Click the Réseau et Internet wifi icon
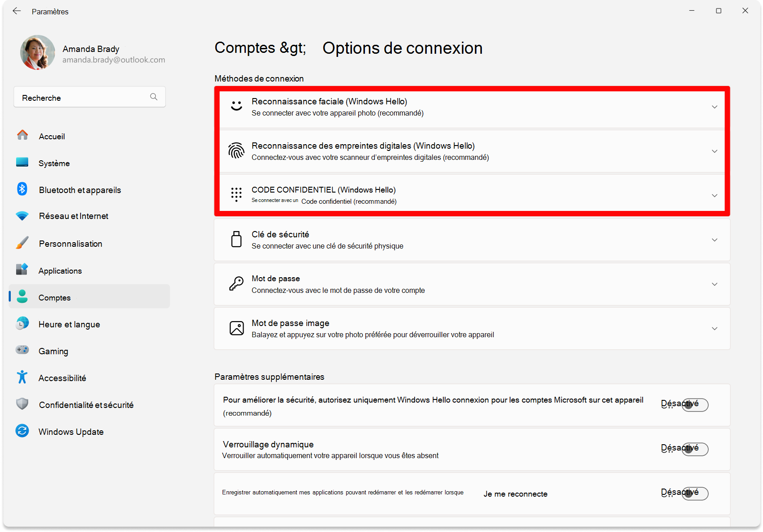 coord(22,216)
